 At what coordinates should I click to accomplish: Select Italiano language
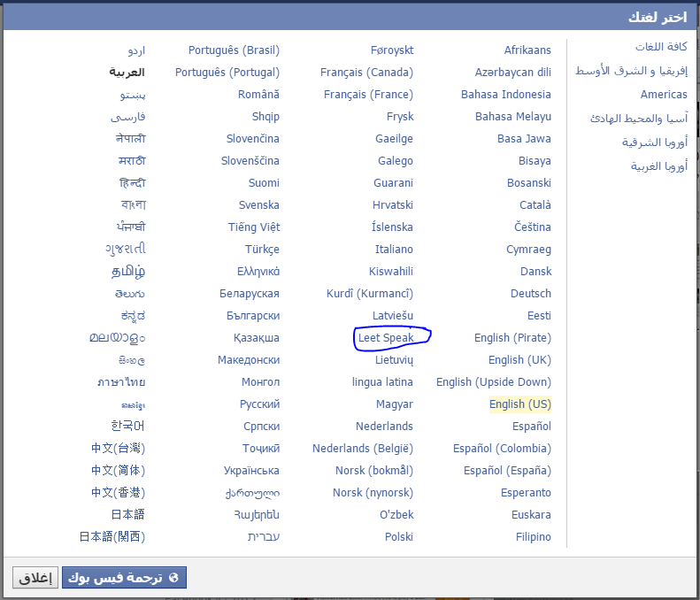[x=394, y=249]
